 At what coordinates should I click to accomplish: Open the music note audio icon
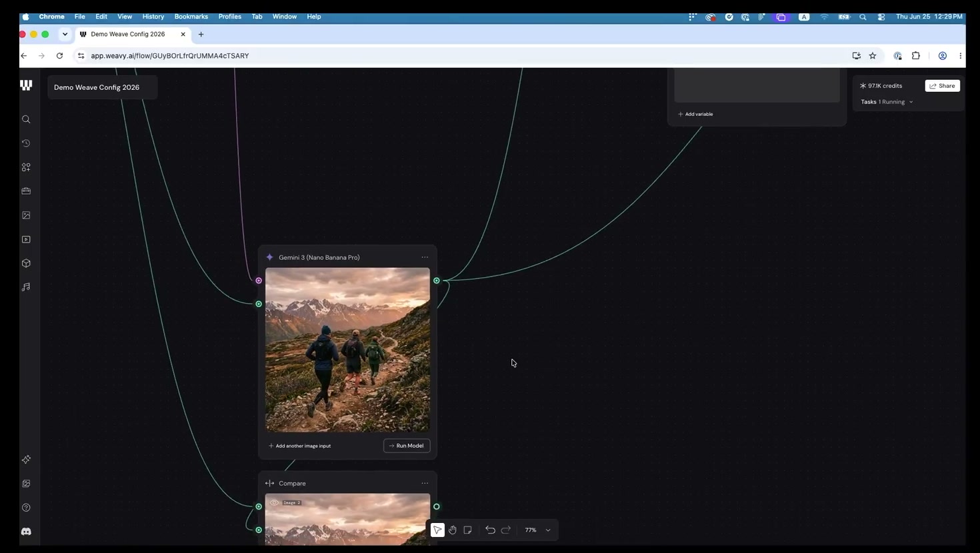(x=26, y=287)
